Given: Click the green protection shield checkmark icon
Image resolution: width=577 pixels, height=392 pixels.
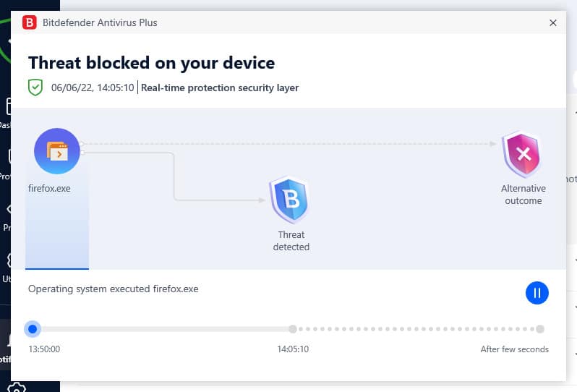Looking at the screenshot, I should pos(35,88).
